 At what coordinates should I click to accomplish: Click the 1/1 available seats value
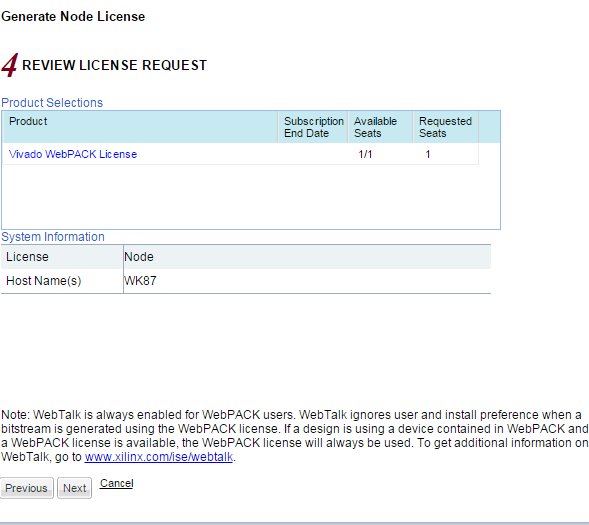[365, 154]
